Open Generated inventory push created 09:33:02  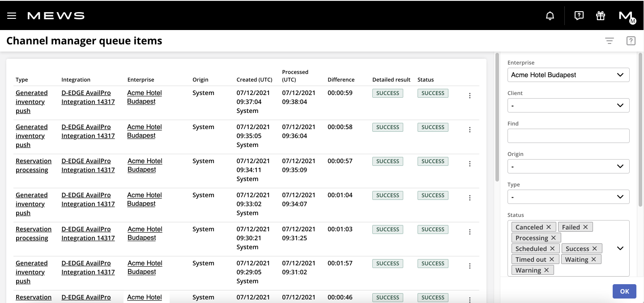[x=31, y=204]
